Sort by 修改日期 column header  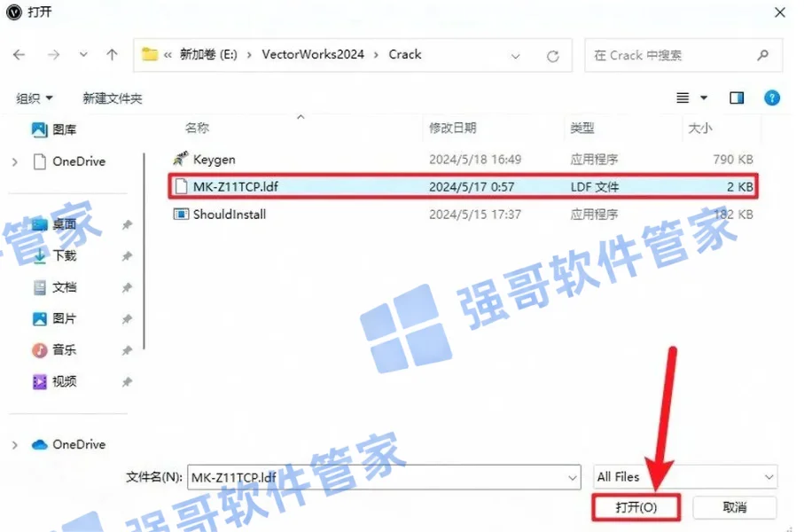click(453, 128)
